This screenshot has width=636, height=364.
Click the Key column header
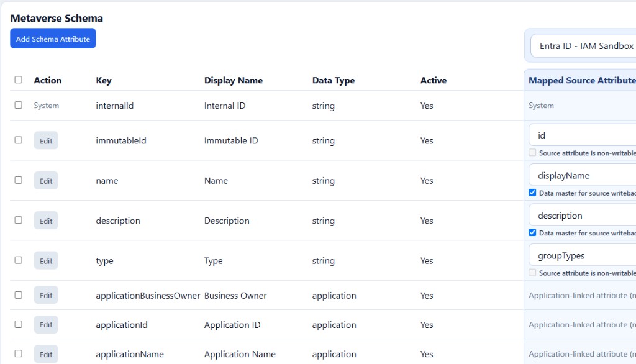tap(104, 80)
